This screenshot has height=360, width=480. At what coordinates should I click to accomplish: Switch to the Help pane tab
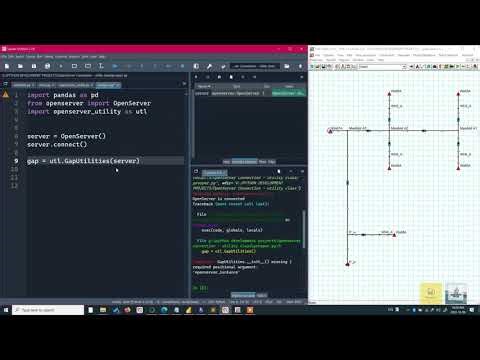(x=226, y=162)
